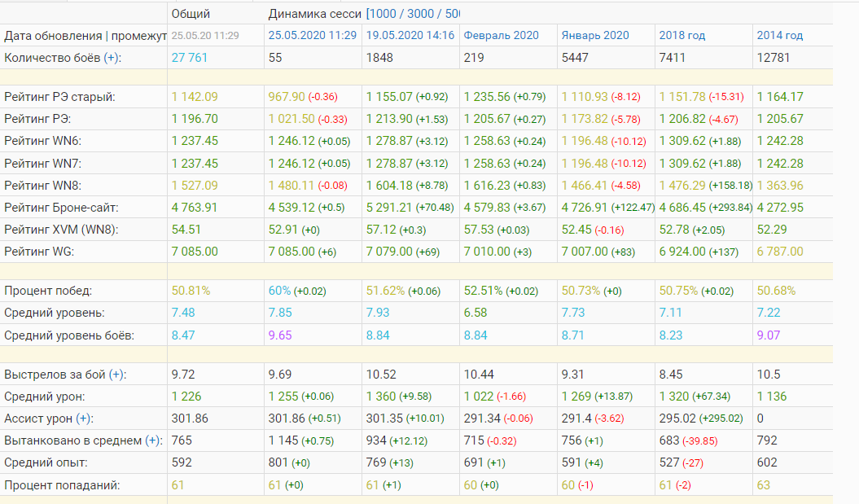Open the Февраль 2020 period link
859x504 pixels.
(x=502, y=36)
